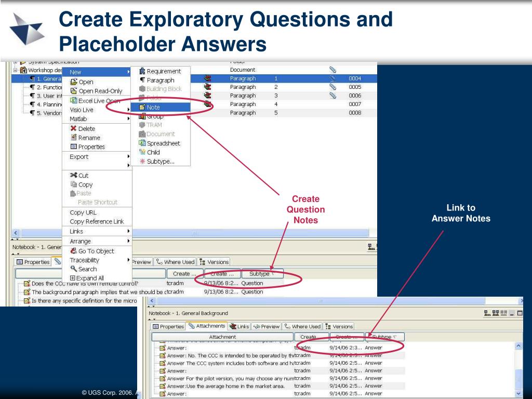The image size is (532, 399).
Task: Expand the Matlab submenu
Action: click(97, 119)
